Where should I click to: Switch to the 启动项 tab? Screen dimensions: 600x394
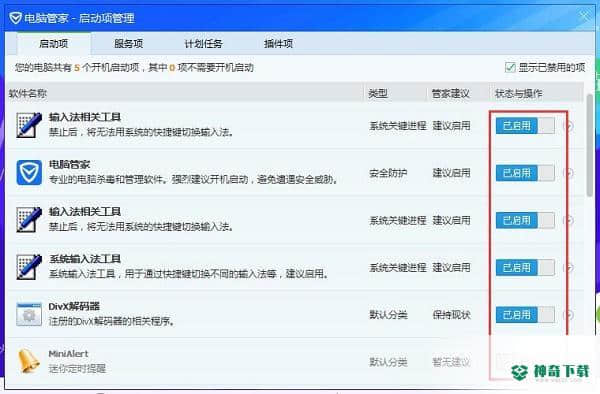54,44
